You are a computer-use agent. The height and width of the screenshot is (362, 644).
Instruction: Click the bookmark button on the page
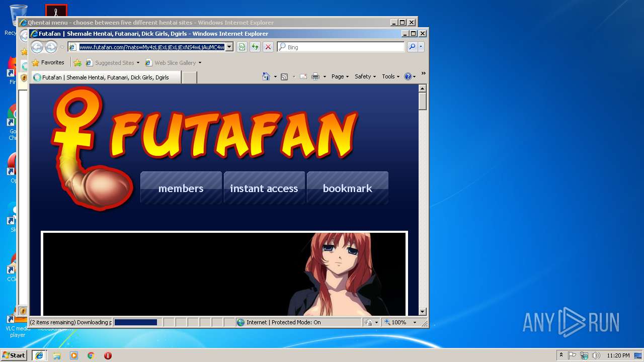(x=348, y=188)
